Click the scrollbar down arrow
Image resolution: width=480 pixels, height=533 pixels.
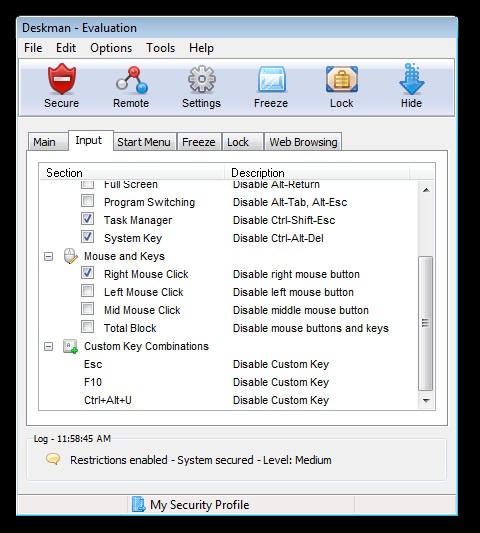[426, 400]
